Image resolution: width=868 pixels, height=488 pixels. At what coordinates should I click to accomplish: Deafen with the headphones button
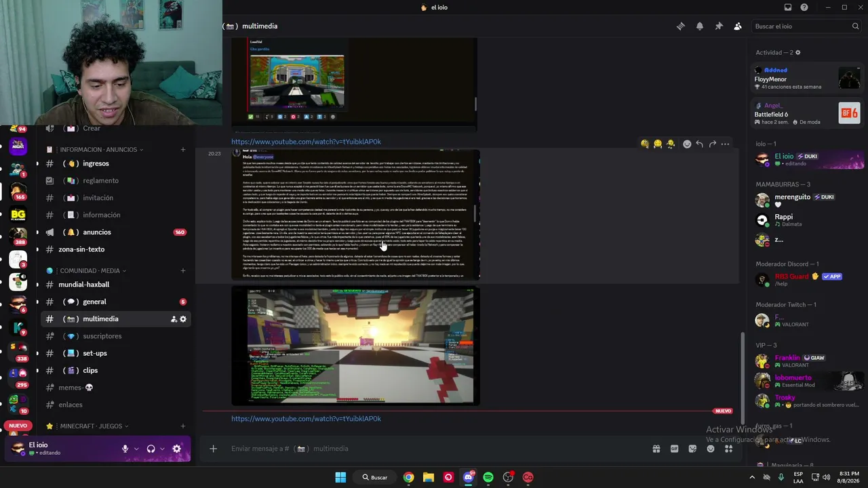point(151,449)
